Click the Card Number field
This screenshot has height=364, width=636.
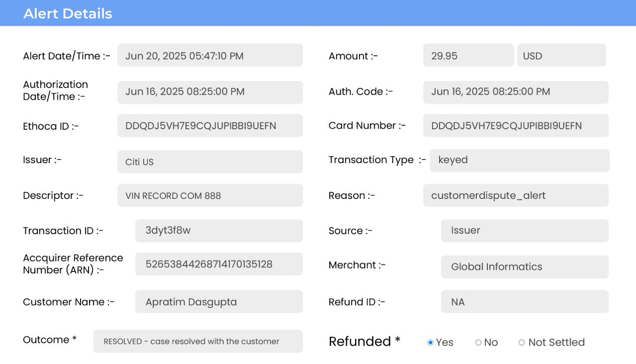[x=516, y=126]
